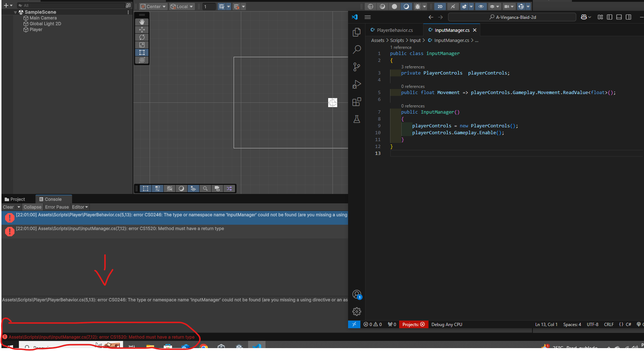Select the Rotate tool
The height and width of the screenshot is (351, 644).
coord(142,37)
